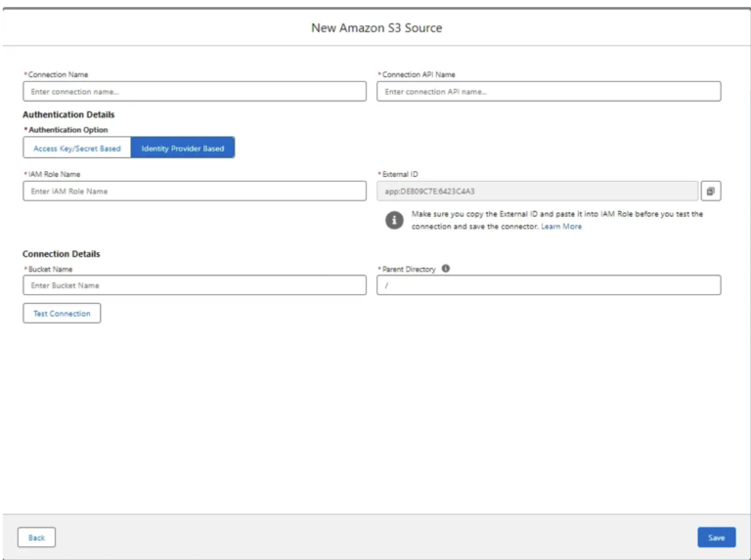The height and width of the screenshot is (560, 751).
Task: Click the info icon beside Parent Directory
Action: pyautogui.click(x=446, y=268)
